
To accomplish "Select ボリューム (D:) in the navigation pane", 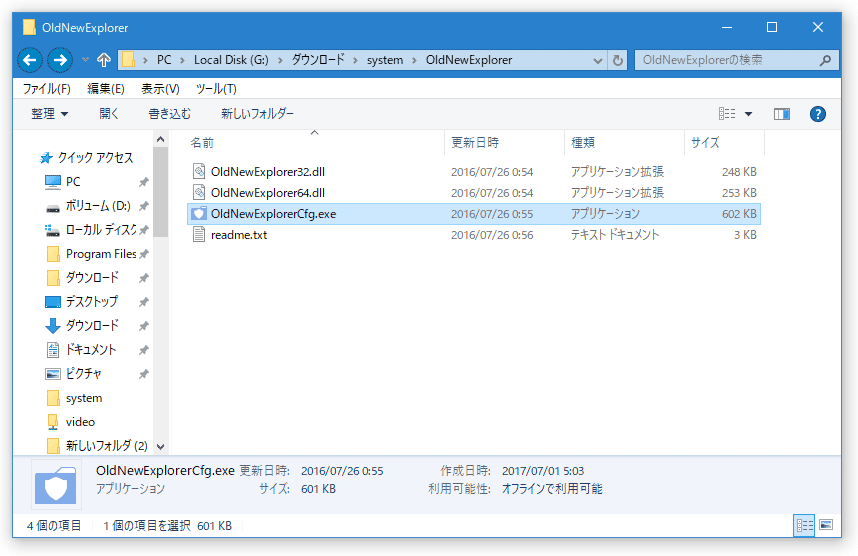I will pos(98,206).
